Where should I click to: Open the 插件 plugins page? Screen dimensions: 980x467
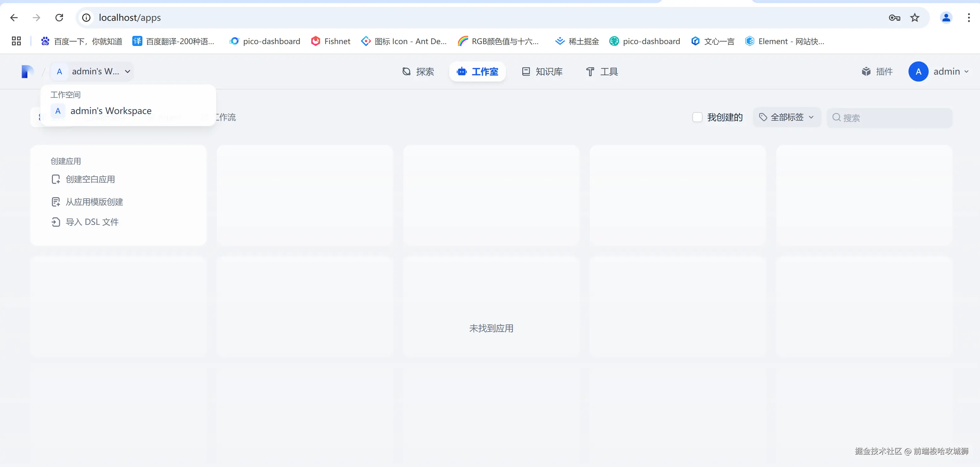[x=877, y=71]
